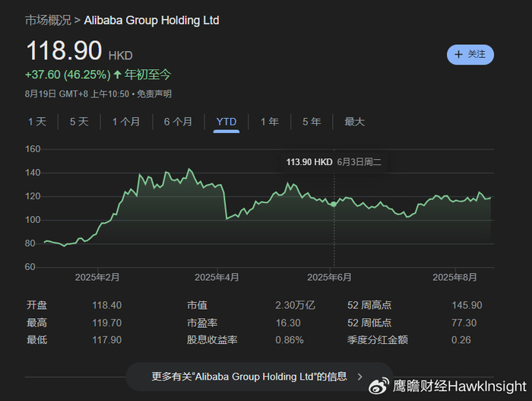Click the 52 周高点 value 145.90

467,305
